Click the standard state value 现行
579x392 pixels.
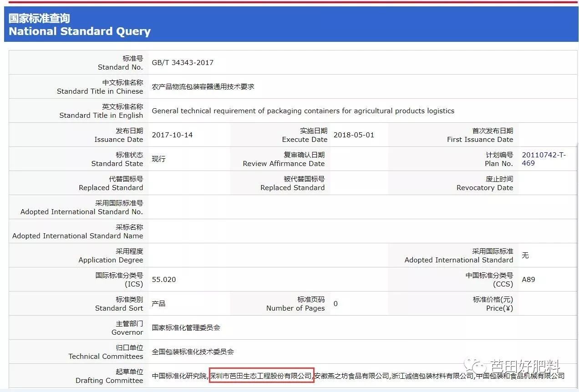(x=158, y=159)
